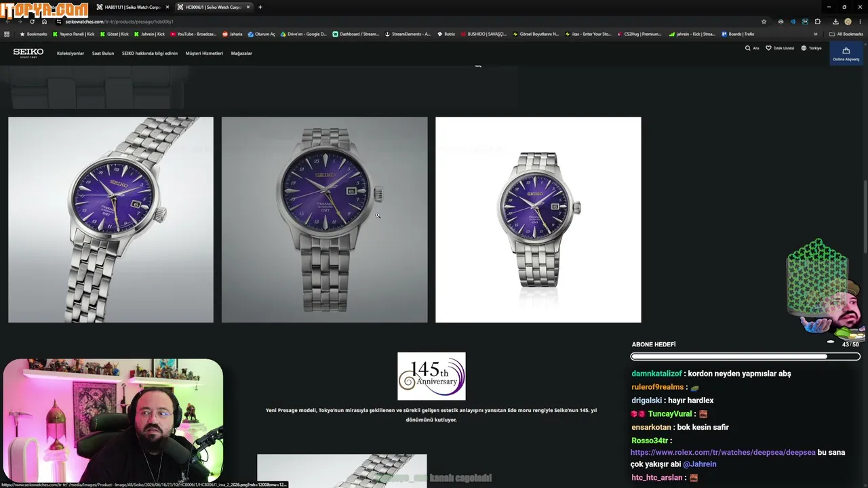
Task: Open the Müşteri Hizmetleri menu
Action: [204, 54]
